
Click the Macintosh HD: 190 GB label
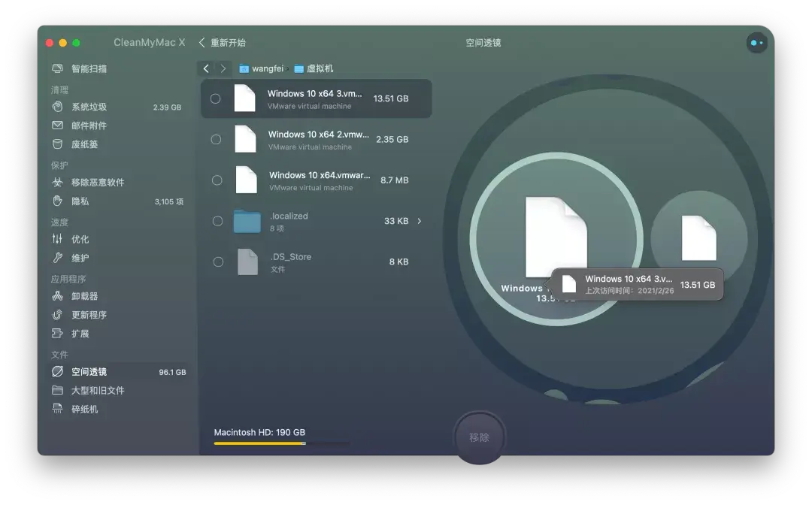259,432
